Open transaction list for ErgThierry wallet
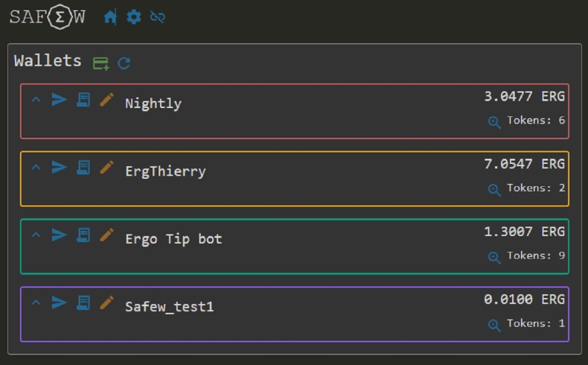This screenshot has width=588, height=365. coord(83,168)
